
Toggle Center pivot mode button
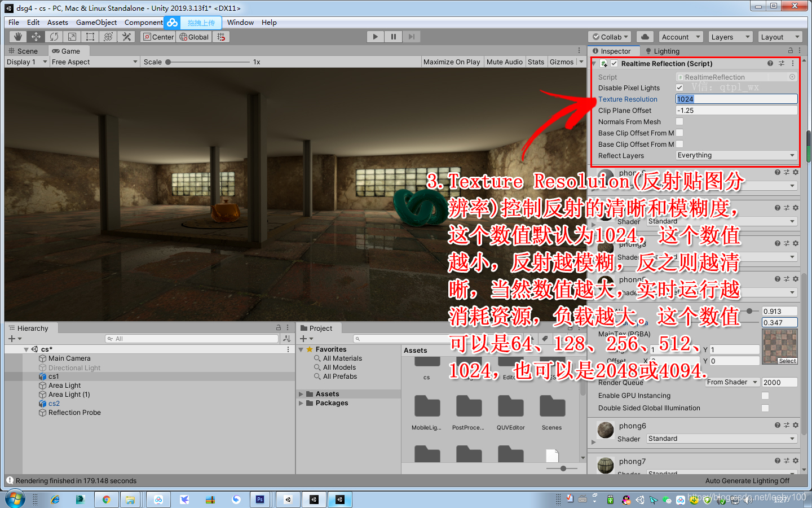click(x=158, y=37)
